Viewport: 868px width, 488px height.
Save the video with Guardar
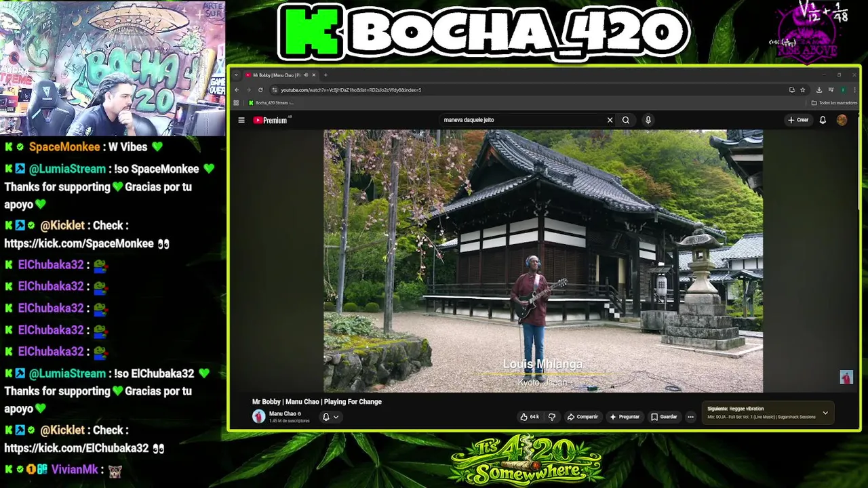[x=664, y=417]
